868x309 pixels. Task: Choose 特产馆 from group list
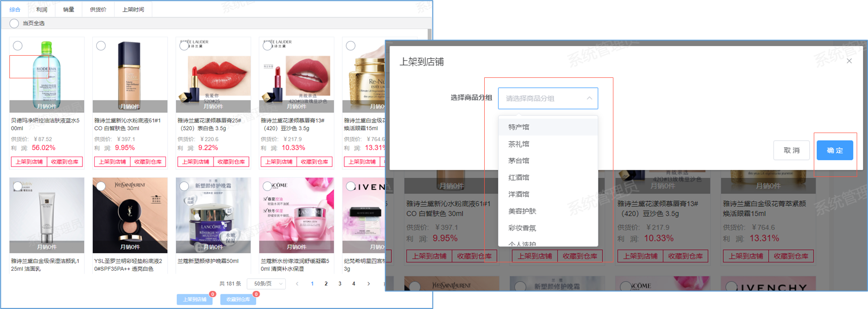click(x=548, y=127)
